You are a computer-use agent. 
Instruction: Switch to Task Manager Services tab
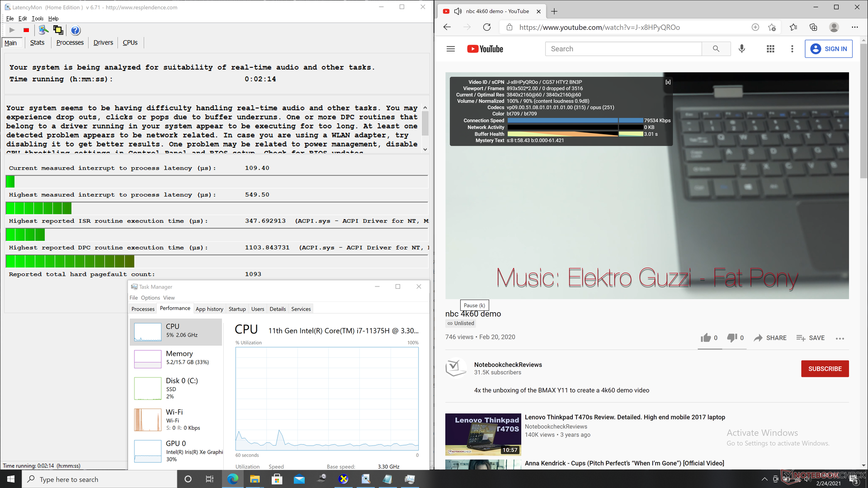point(301,309)
